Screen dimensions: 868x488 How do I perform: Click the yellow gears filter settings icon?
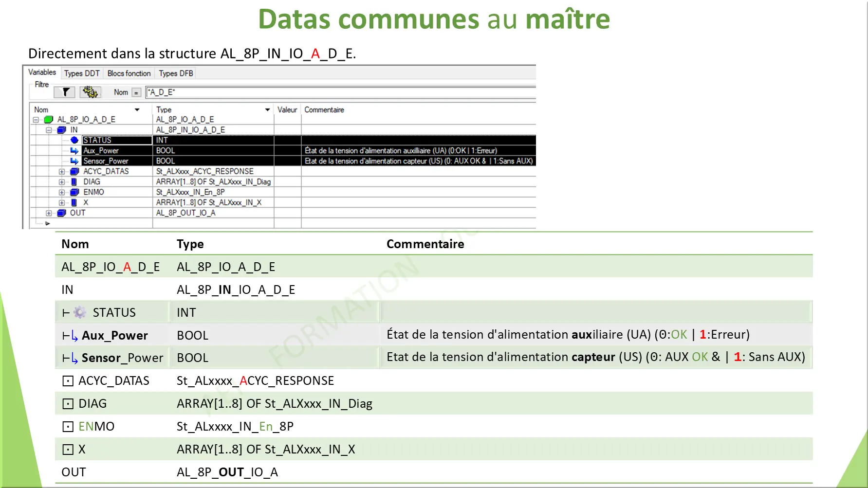(90, 92)
